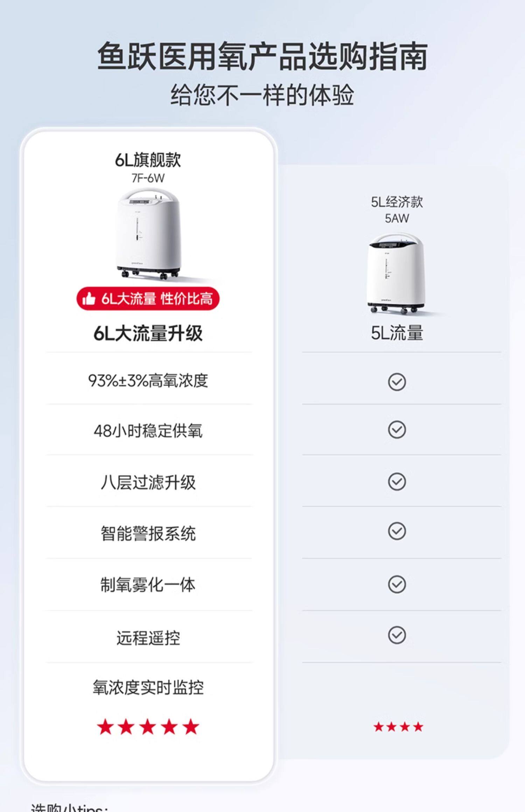This screenshot has width=525, height=812.
Task: Click the checkmark for 远程遥控 row
Action: pyautogui.click(x=397, y=635)
